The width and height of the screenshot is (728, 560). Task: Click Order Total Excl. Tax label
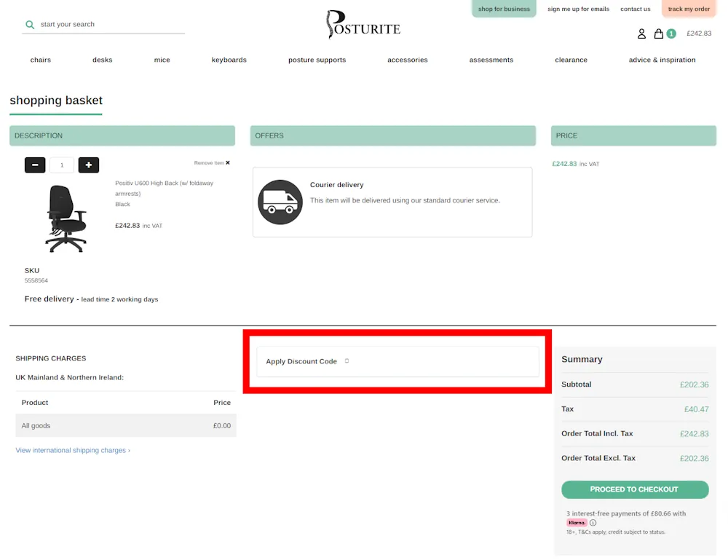(x=598, y=458)
